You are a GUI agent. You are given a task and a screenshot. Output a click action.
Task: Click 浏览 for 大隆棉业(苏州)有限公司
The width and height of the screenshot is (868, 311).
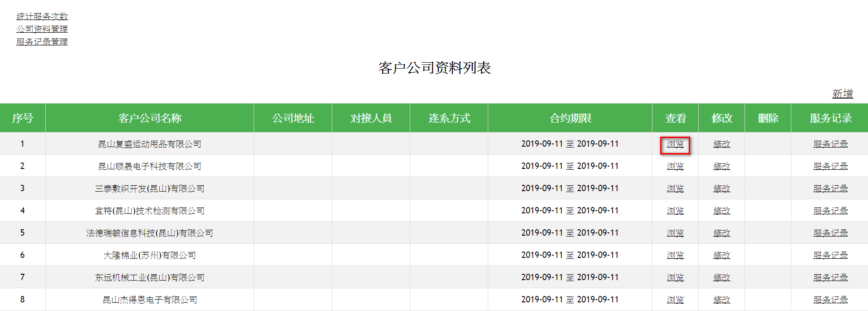click(675, 256)
